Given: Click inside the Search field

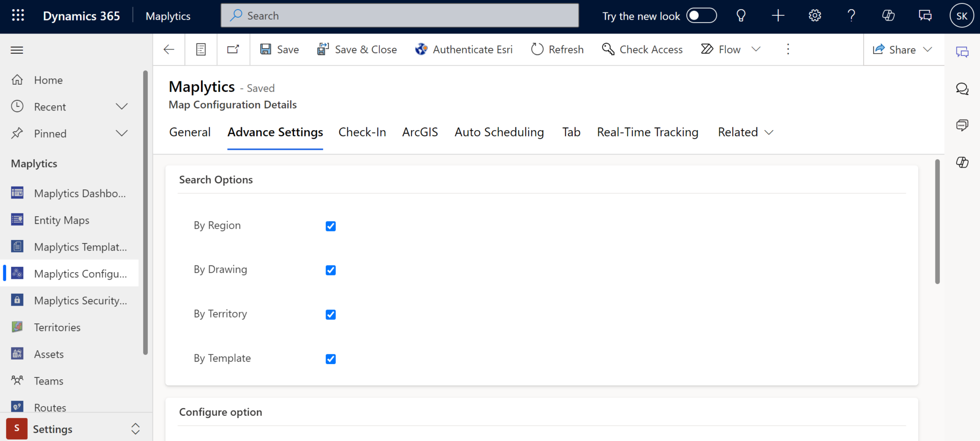Looking at the screenshot, I should click(x=400, y=15).
